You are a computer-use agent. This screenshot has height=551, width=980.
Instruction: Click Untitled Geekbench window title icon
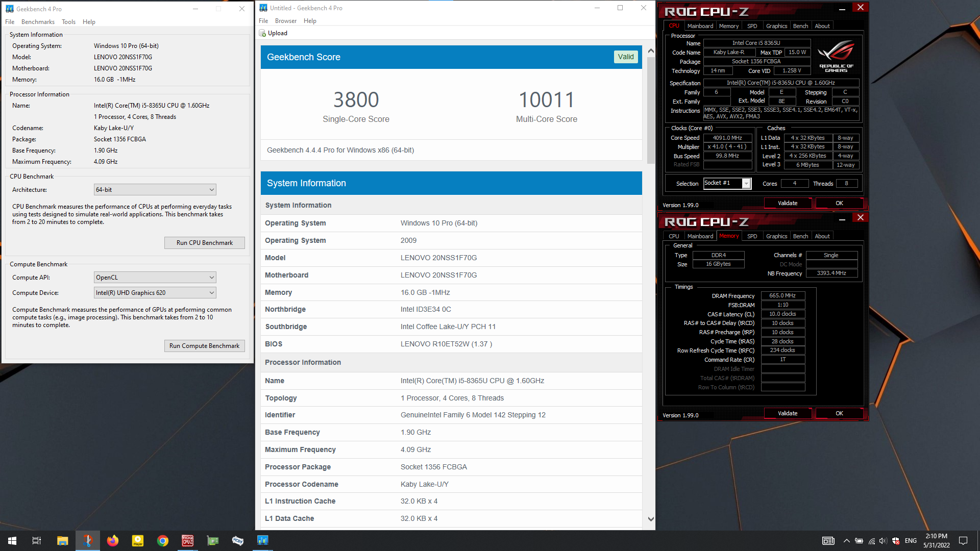tap(263, 8)
